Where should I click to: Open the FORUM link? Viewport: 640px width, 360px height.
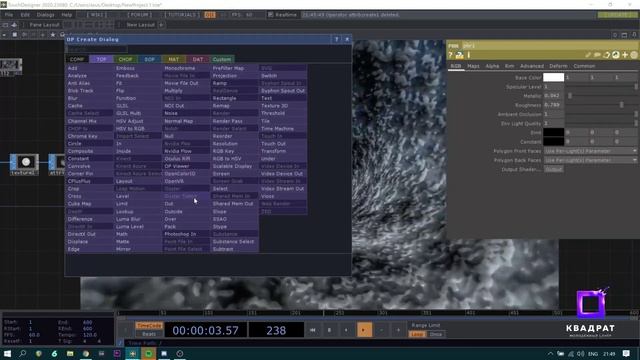140,15
